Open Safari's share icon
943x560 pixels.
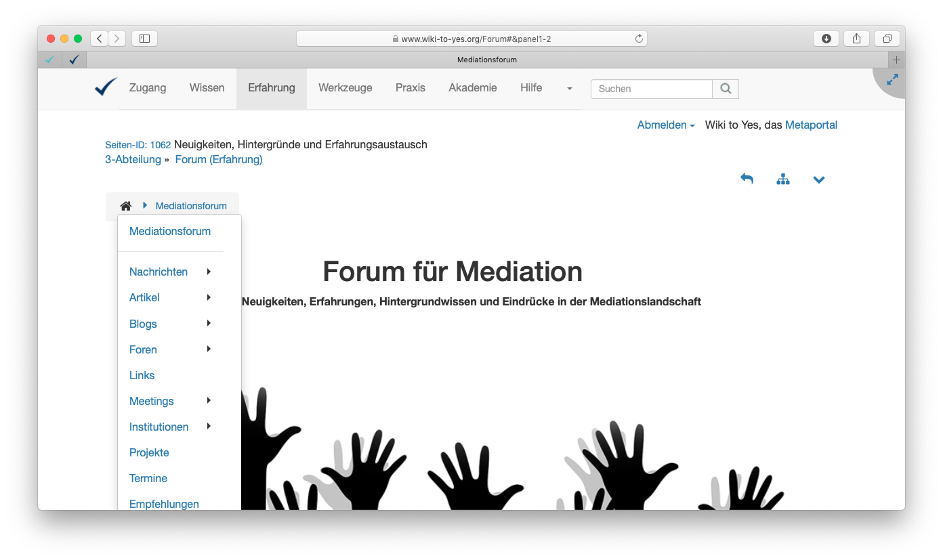856,39
